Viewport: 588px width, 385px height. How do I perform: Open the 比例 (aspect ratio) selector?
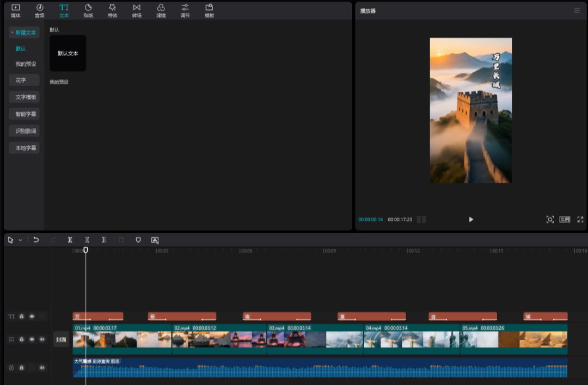565,219
